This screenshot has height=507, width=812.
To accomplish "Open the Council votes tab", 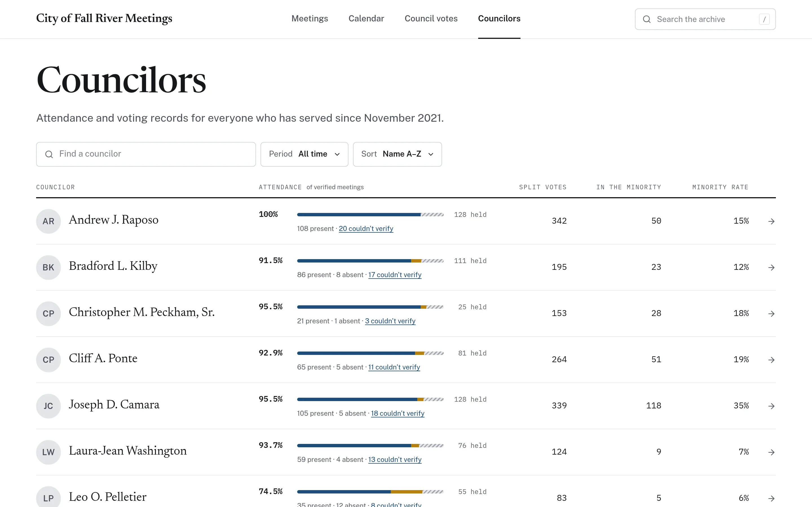I will point(431,18).
